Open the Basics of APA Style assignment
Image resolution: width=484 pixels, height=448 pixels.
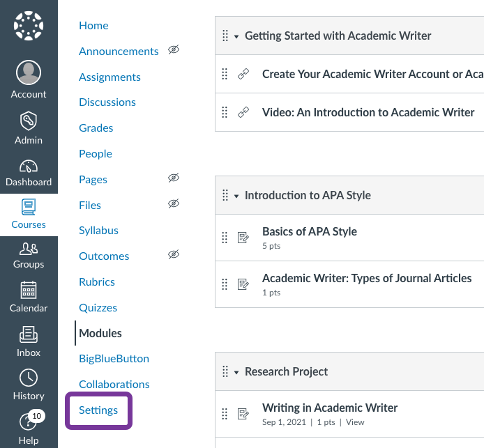click(309, 231)
